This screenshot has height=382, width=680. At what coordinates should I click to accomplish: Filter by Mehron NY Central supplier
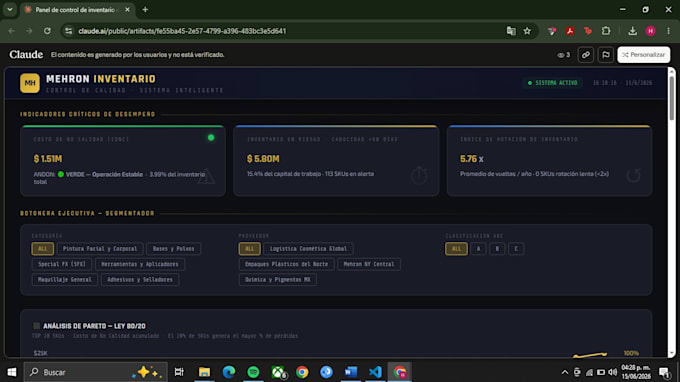[369, 264]
